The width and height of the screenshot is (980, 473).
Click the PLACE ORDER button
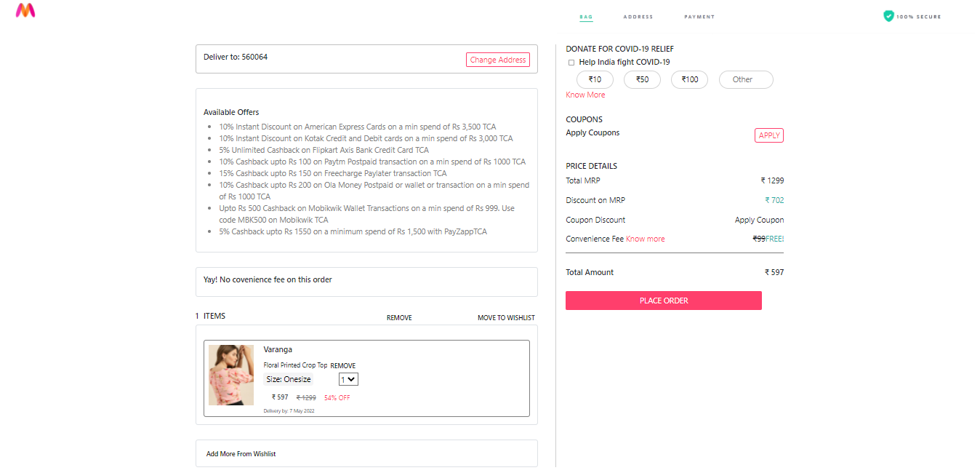[x=663, y=300]
